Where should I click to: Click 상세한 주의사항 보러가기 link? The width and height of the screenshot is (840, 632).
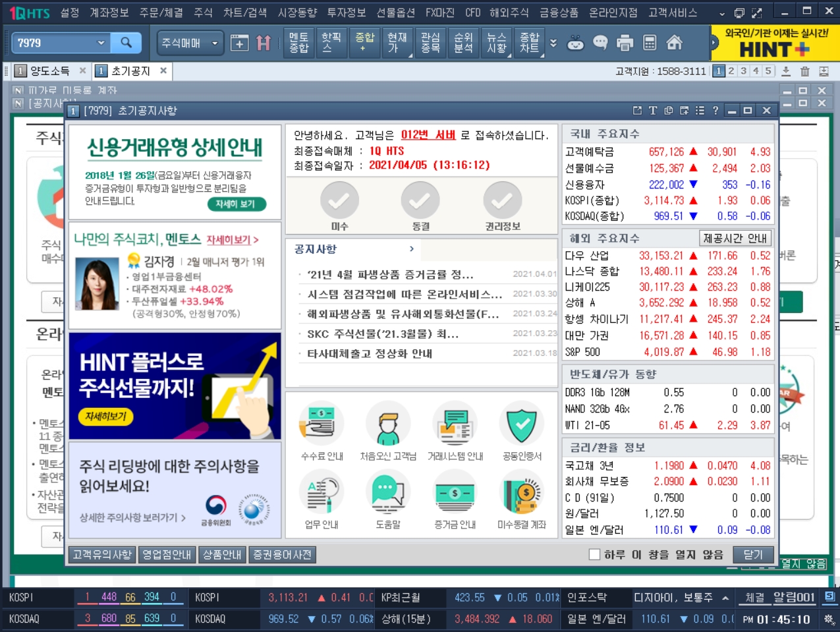coord(132,518)
